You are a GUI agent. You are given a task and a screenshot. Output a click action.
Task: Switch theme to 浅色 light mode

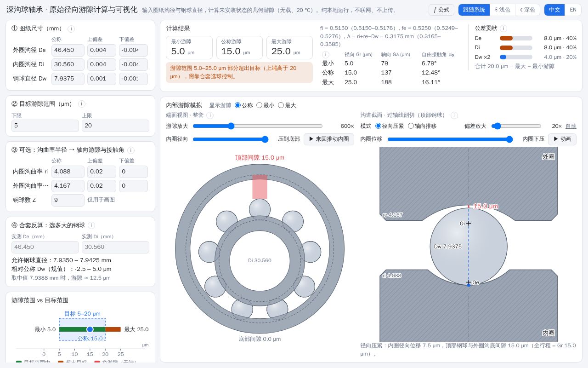[x=502, y=10]
